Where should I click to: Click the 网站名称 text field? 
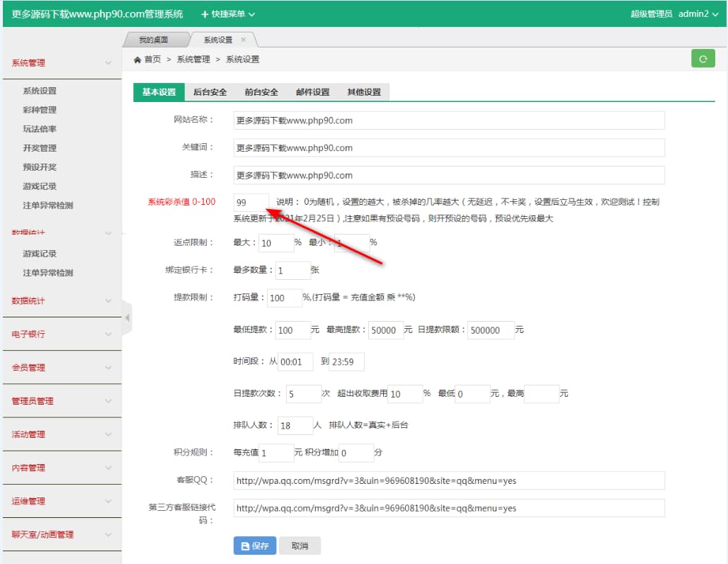click(x=449, y=120)
